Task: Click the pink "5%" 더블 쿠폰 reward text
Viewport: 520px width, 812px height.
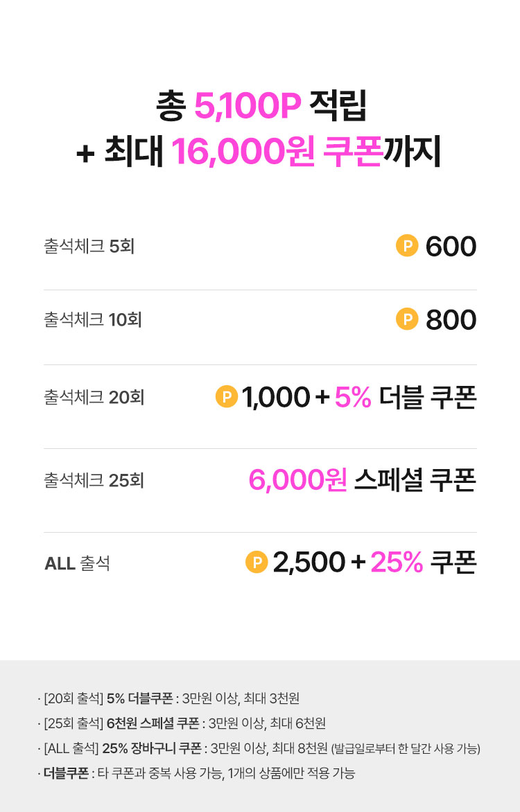Action: tap(353, 397)
